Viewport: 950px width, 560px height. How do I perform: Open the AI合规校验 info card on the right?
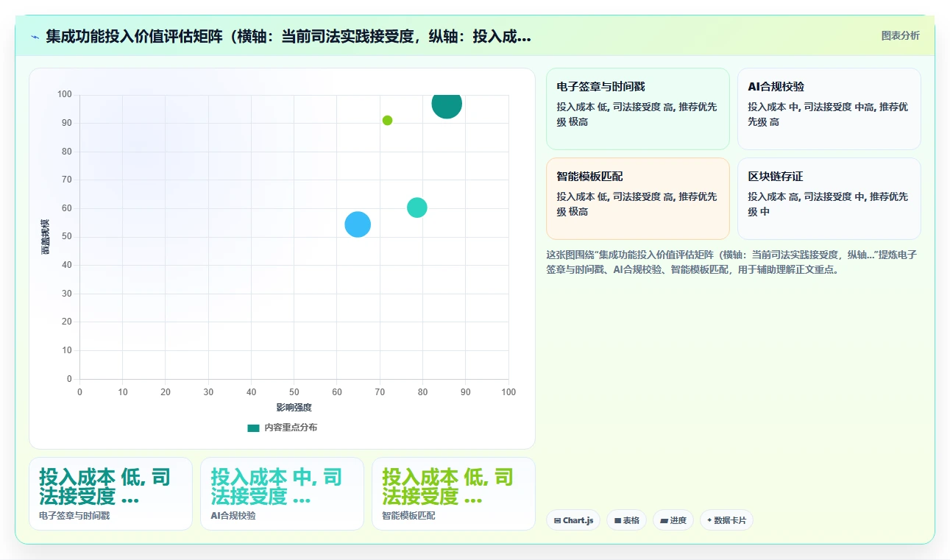click(829, 109)
